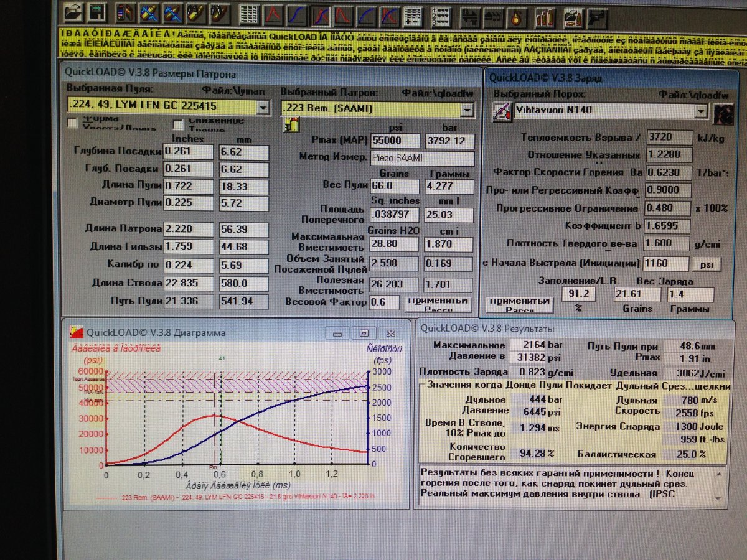
Task: Click the psi unit button next to 1160
Action: tap(706, 264)
